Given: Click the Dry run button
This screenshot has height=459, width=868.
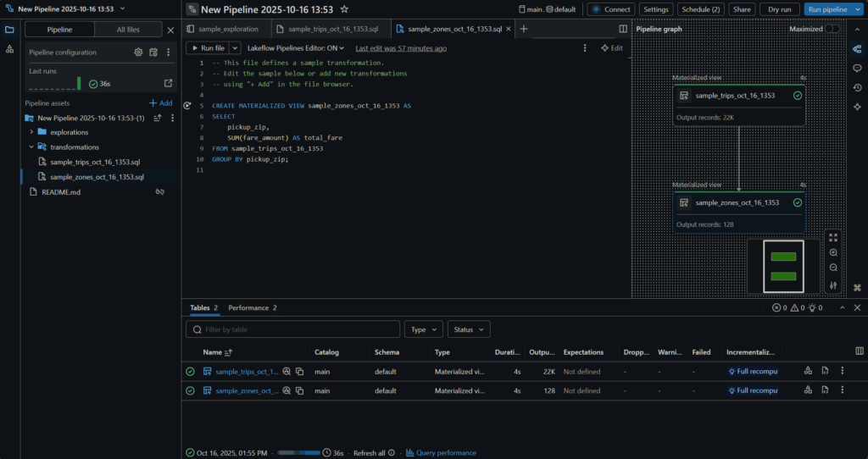Looking at the screenshot, I should 778,9.
